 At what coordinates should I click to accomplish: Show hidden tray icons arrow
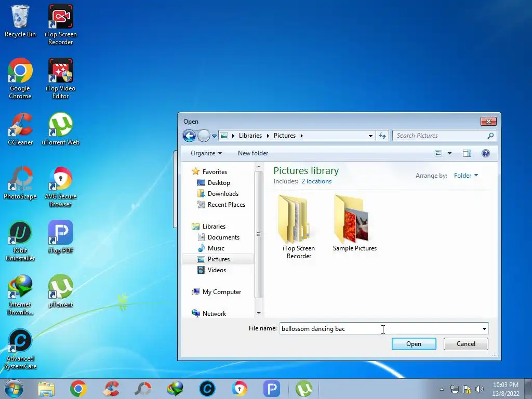coord(442,389)
